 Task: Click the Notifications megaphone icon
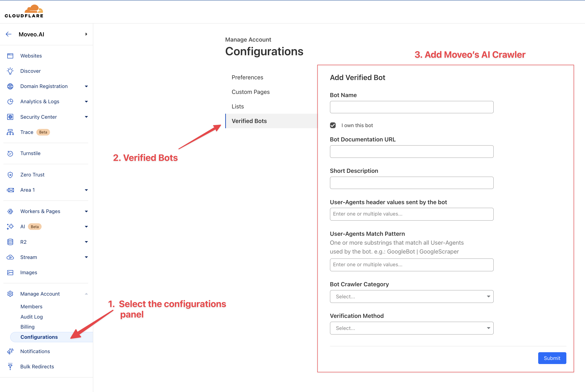10,351
